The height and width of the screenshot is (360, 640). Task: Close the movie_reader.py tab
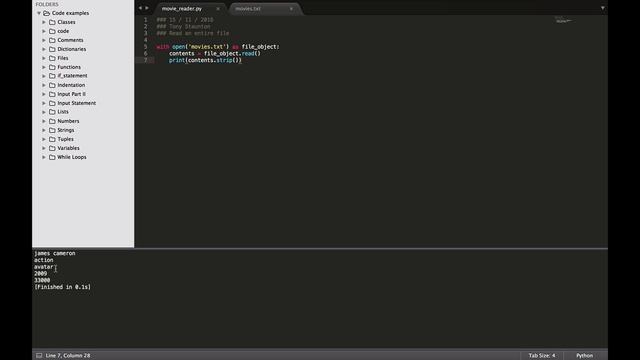(218, 9)
